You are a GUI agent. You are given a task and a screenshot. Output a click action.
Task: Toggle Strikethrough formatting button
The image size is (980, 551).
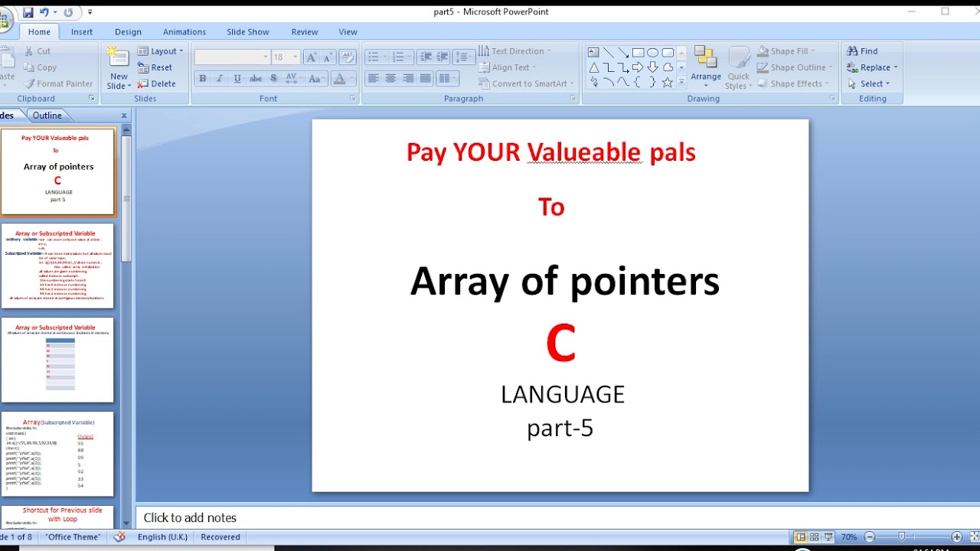[256, 79]
